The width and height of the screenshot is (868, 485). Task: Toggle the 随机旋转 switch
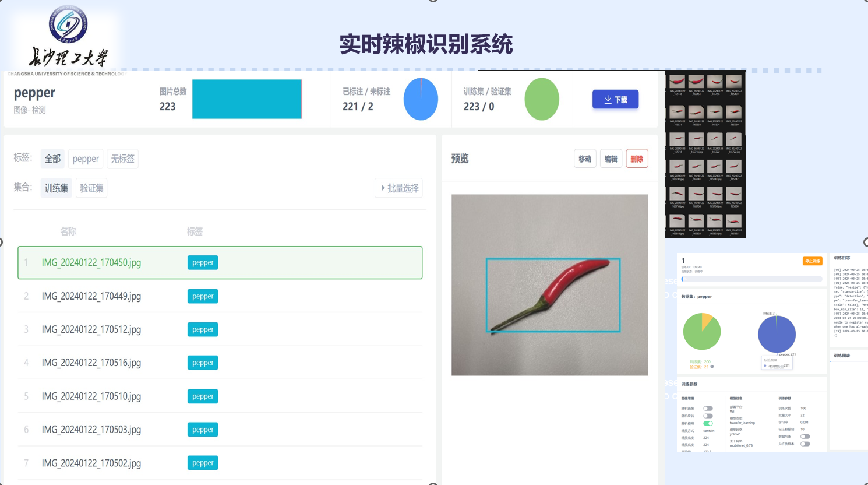[x=708, y=416]
